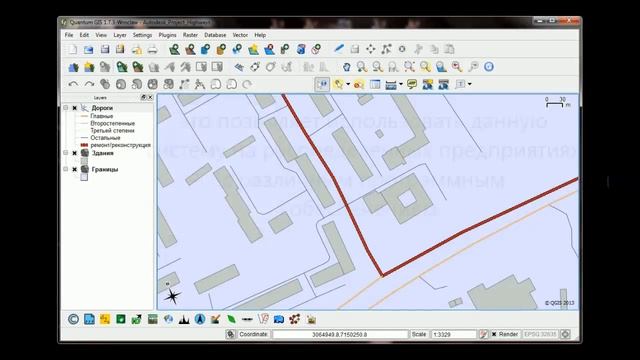Click the Zoom to Selection icon
This screenshot has width=640, height=360.
[x=425, y=67]
